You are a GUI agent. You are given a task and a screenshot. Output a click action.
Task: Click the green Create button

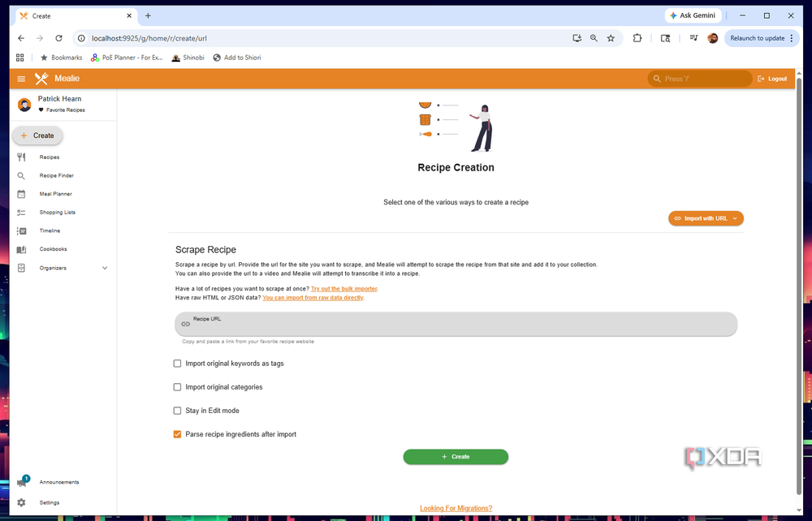(456, 457)
